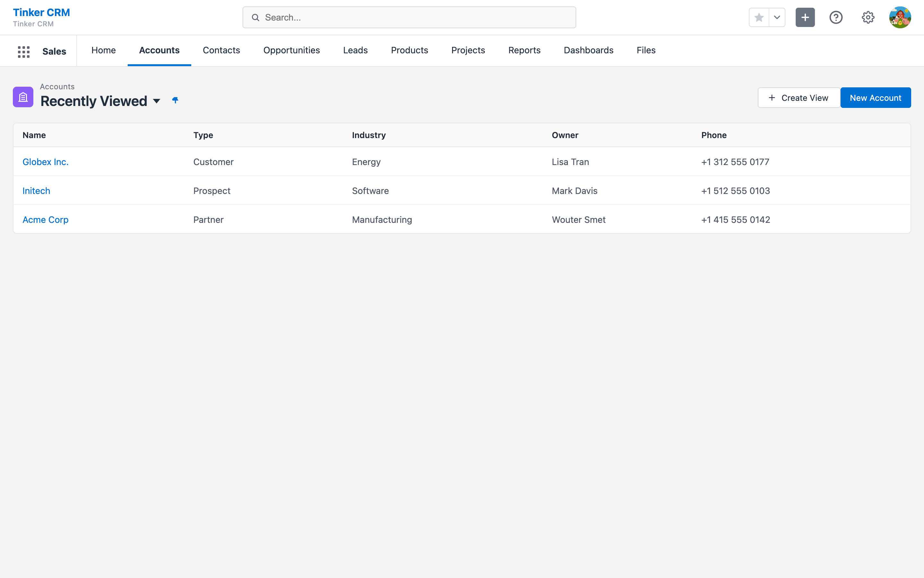Switch to the Contacts tab
The height and width of the screenshot is (578, 924).
point(221,50)
